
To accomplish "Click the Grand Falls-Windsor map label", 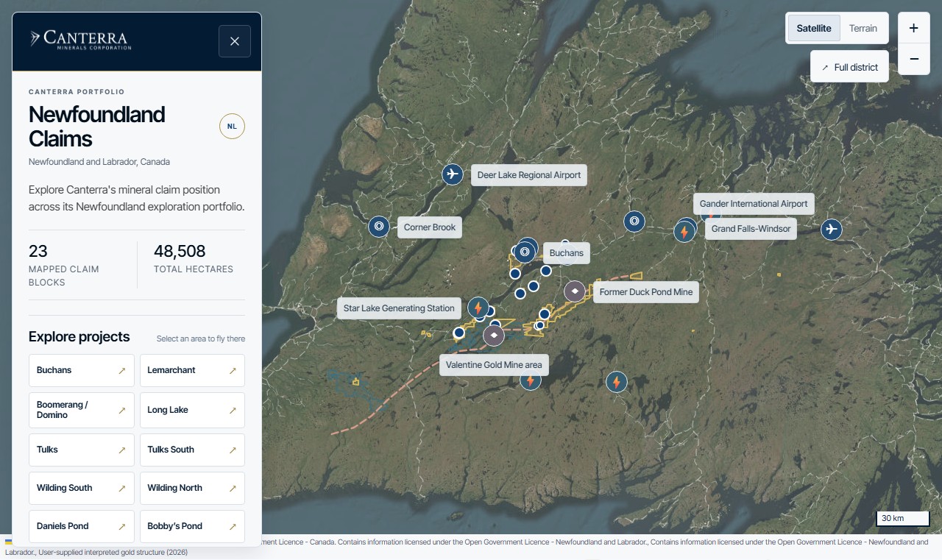I will coord(751,229).
